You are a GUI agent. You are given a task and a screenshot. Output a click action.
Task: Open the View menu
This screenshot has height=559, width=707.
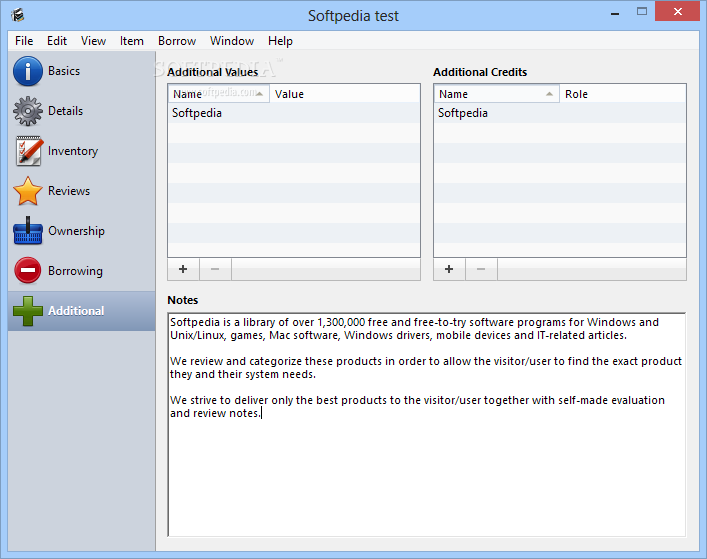click(93, 41)
